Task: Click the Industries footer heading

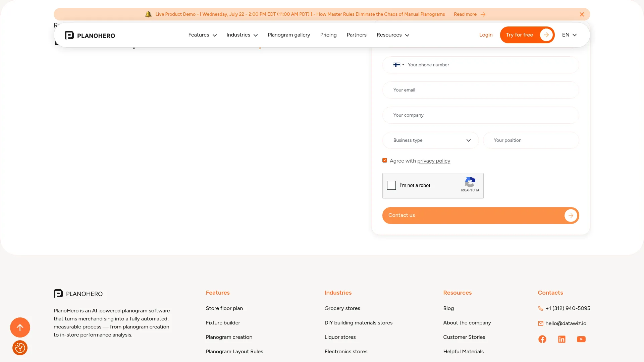Action: 338,293
